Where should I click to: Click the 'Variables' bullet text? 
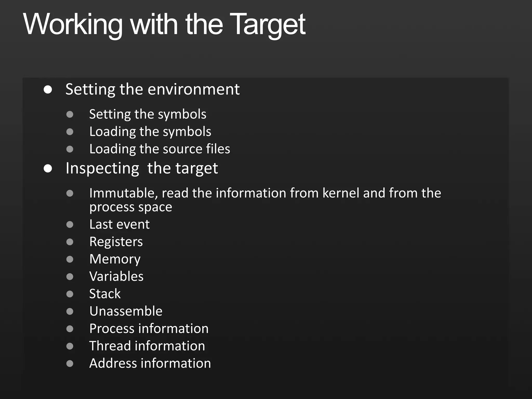point(116,277)
